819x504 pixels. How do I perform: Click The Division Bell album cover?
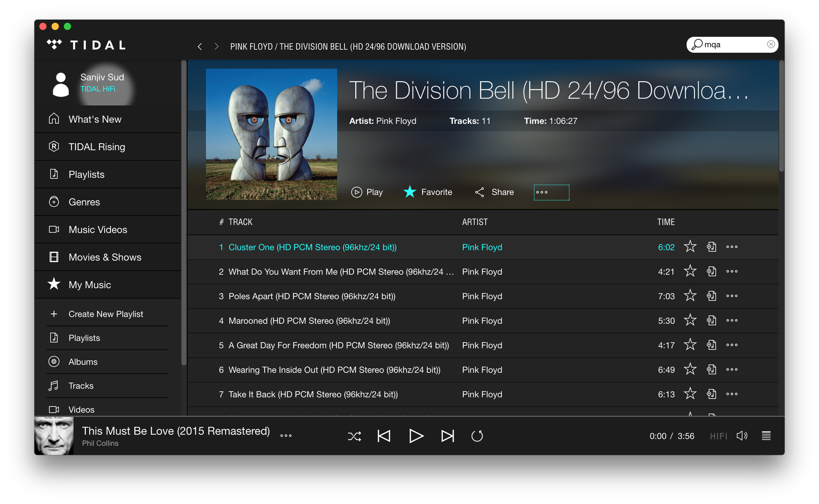click(x=271, y=134)
